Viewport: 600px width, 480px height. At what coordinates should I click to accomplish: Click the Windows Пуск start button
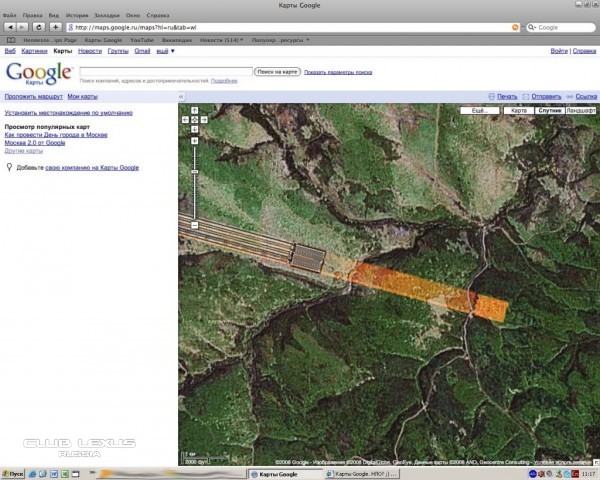click(13, 473)
